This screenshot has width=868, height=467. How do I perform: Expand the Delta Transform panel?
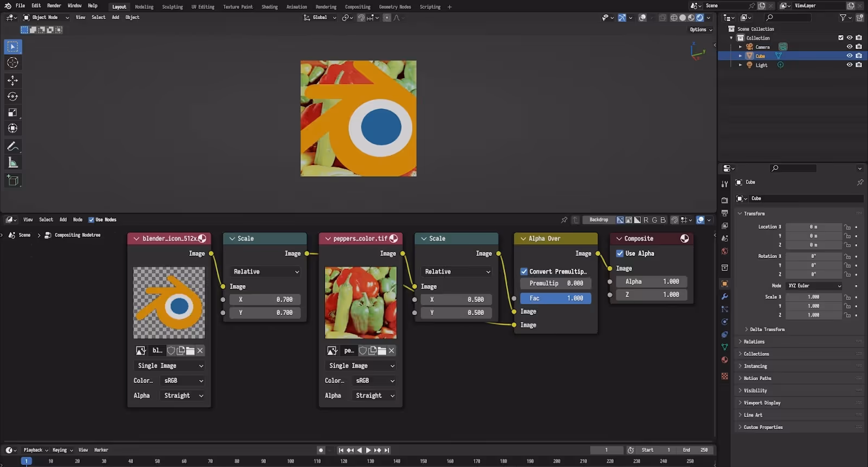(x=767, y=330)
